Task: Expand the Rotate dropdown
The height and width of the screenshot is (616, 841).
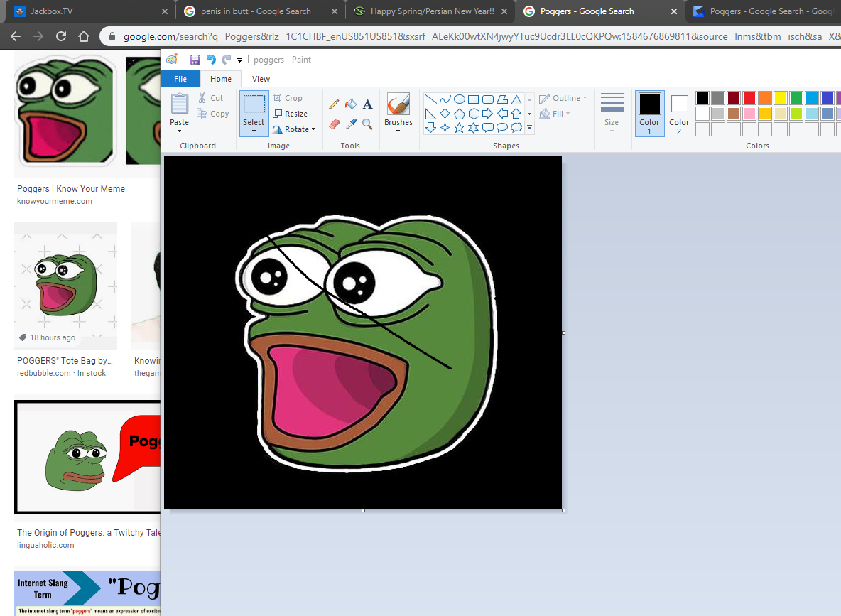Action: 313,129
